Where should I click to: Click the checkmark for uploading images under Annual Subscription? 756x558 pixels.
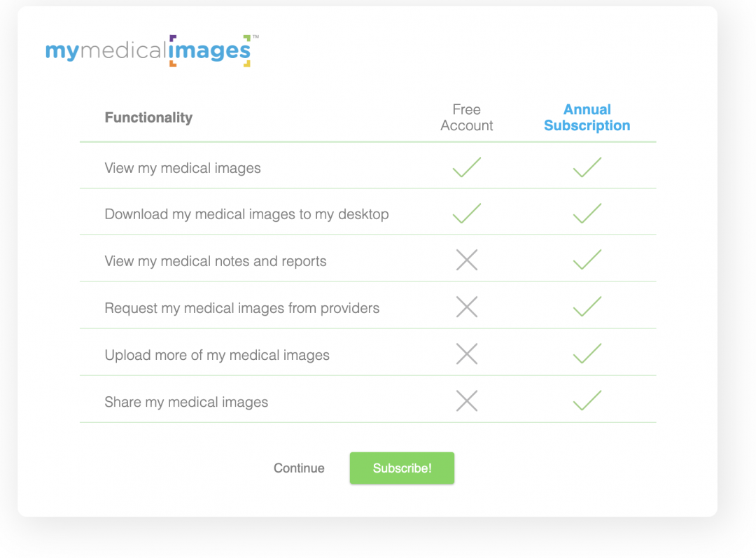(x=587, y=354)
